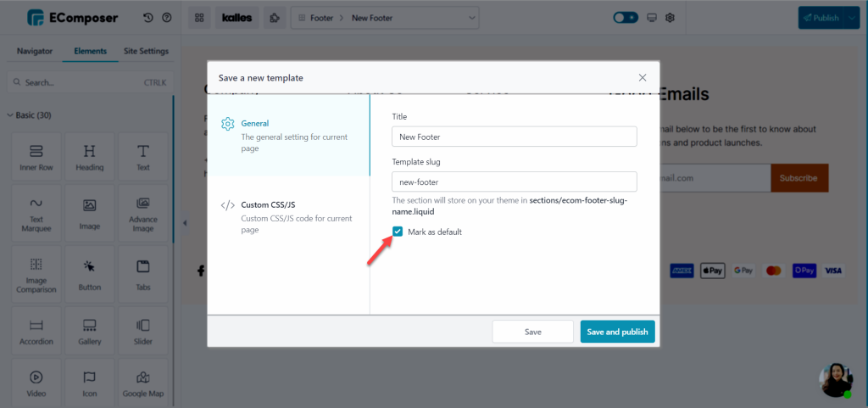Open the help question mark icon
The image size is (868, 408).
[167, 18]
